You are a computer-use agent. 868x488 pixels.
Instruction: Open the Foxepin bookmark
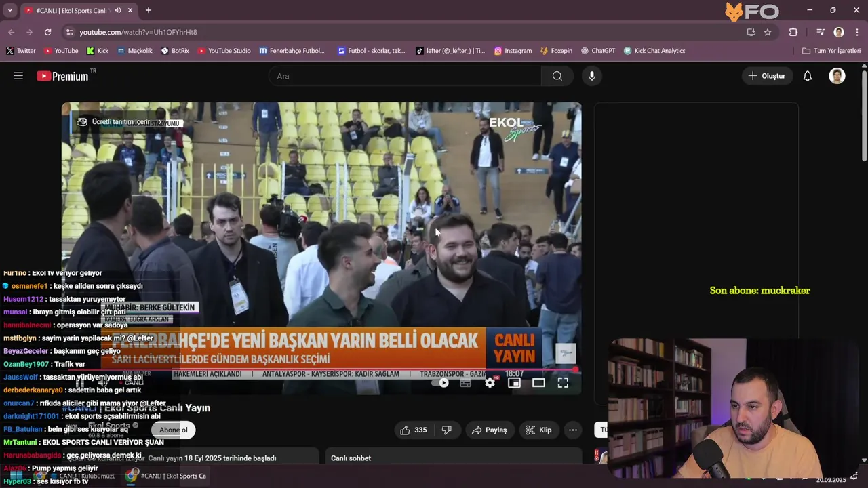[x=556, y=51]
